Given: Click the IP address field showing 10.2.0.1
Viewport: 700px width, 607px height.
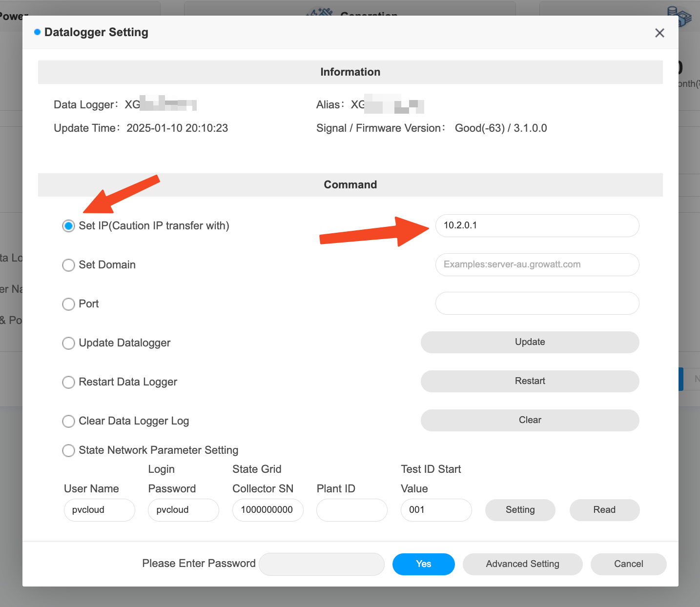Looking at the screenshot, I should [537, 225].
